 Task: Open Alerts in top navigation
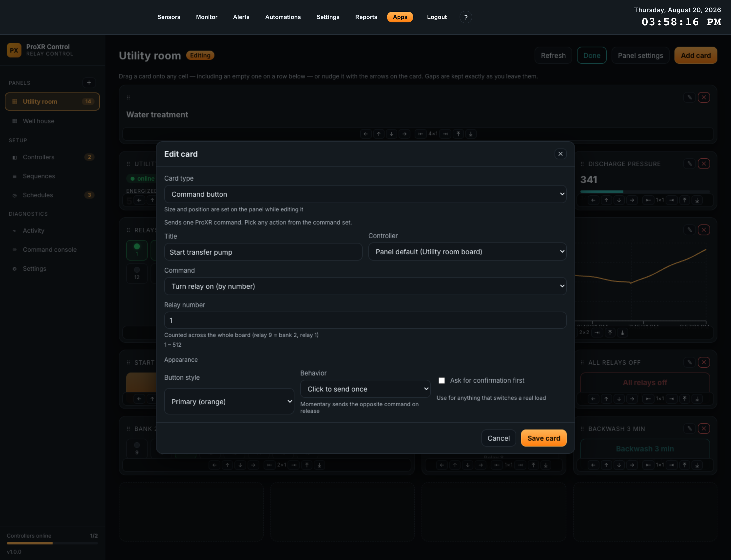(241, 17)
